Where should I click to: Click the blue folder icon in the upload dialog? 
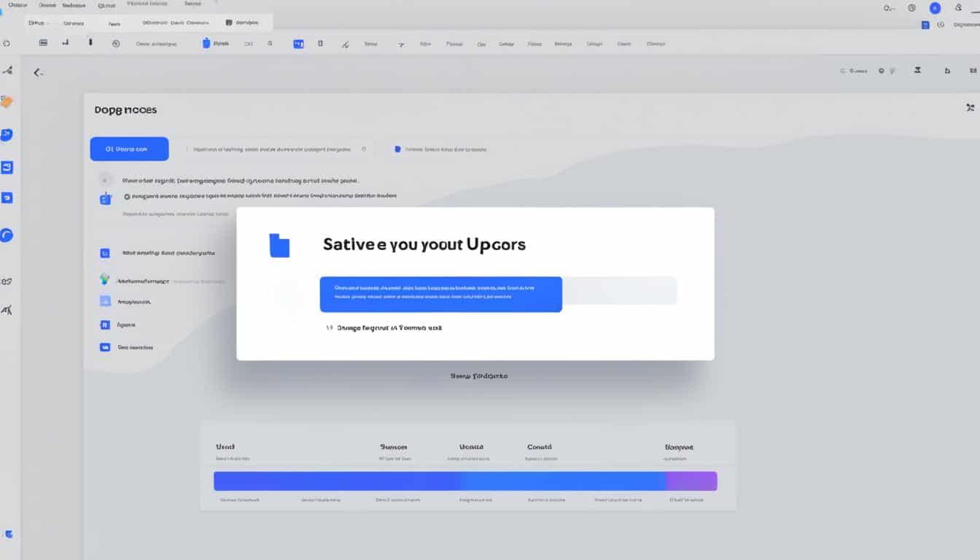(x=281, y=246)
